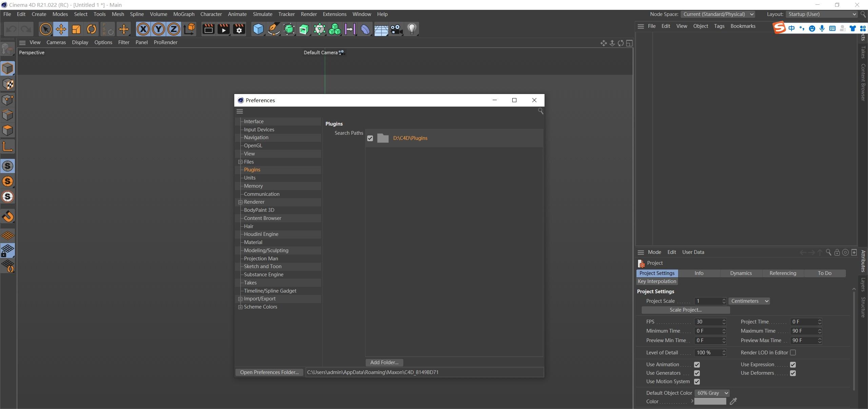Uncheck Use Motion System
The width and height of the screenshot is (868, 409).
pos(697,382)
